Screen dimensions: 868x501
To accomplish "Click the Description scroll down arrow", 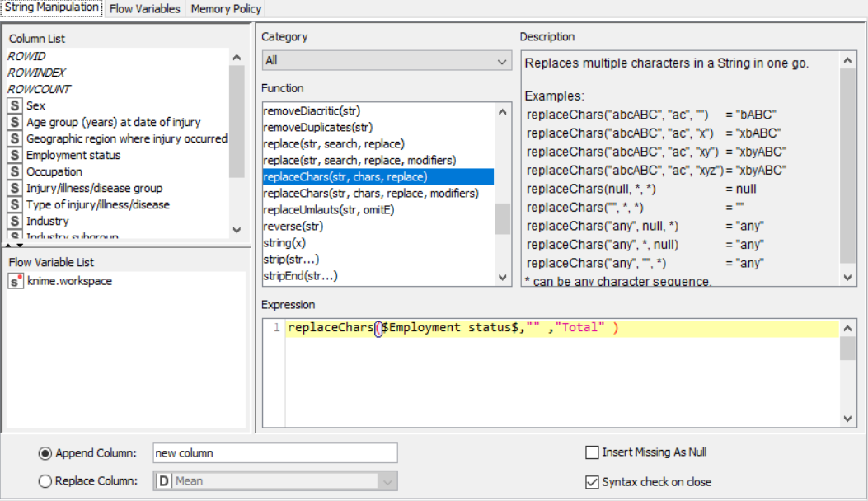I will pos(847,278).
